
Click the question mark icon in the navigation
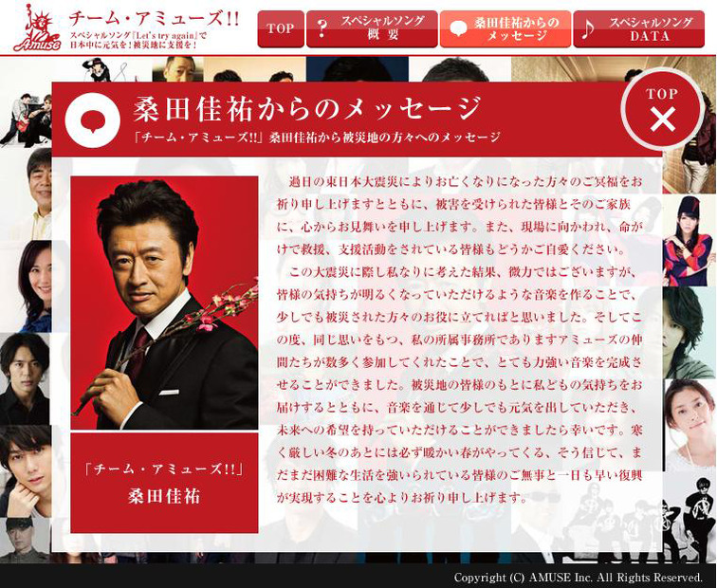pos(322,28)
